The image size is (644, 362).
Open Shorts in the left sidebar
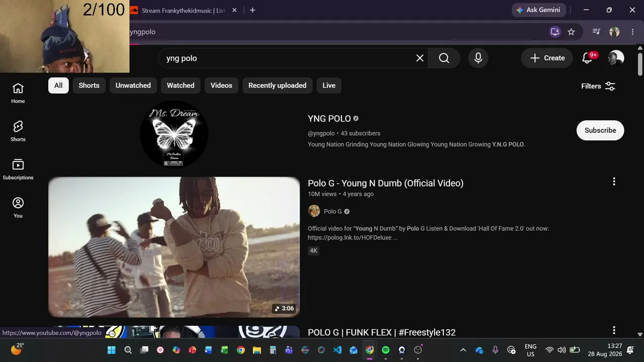(18, 131)
